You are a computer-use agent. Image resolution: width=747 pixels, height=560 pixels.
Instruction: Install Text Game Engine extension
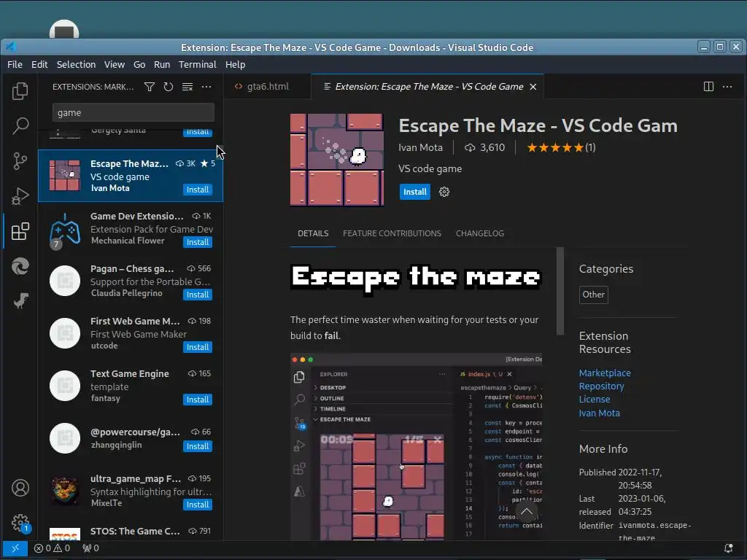tap(197, 400)
